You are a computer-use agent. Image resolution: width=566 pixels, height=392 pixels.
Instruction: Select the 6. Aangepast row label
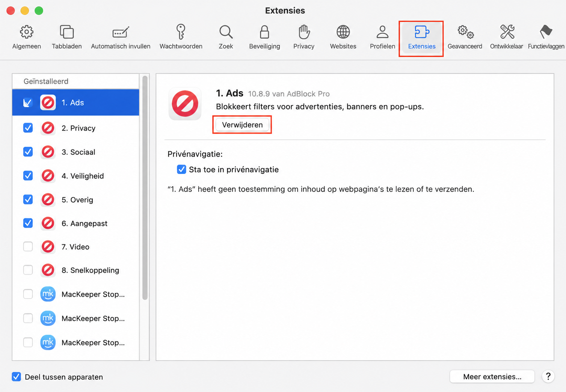pyautogui.click(x=85, y=223)
